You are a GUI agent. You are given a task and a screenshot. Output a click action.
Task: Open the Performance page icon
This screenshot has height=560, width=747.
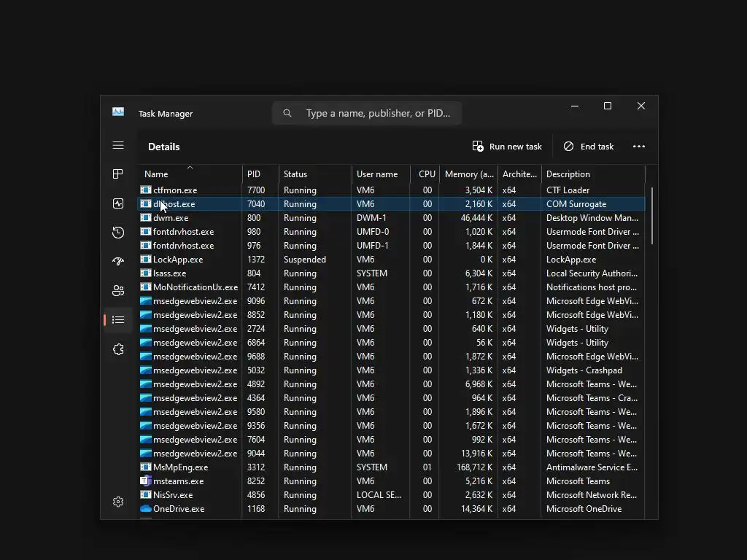click(118, 203)
